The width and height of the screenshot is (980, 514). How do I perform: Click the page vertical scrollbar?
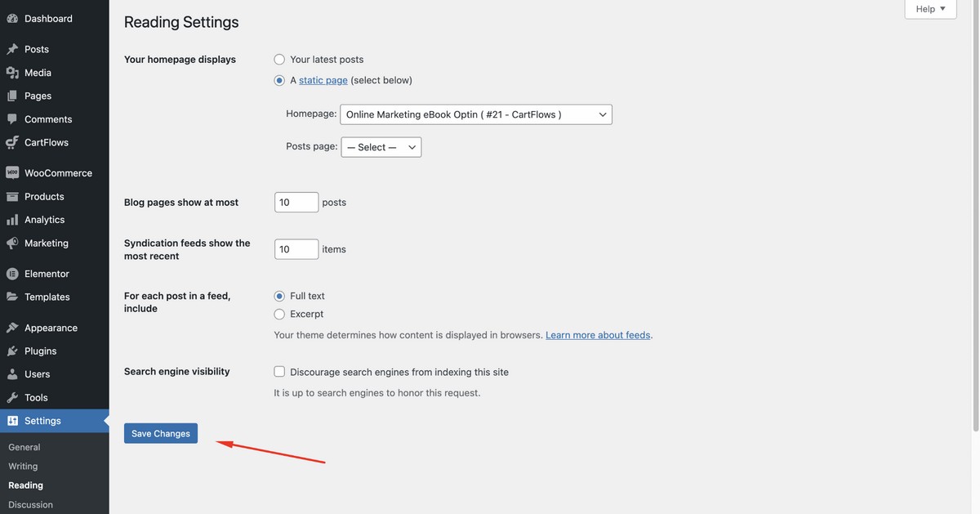click(975, 216)
